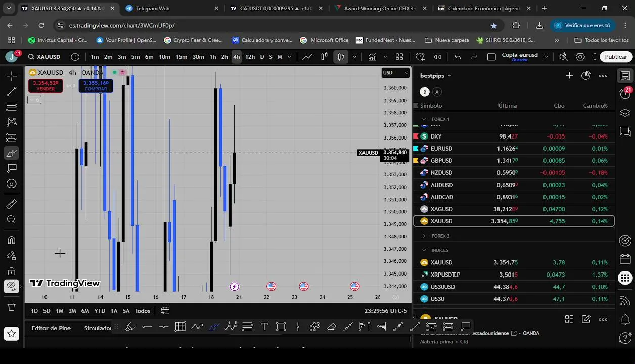635x364 pixels.
Task: Expand the timeframe intervals dropdown
Action: click(290, 57)
